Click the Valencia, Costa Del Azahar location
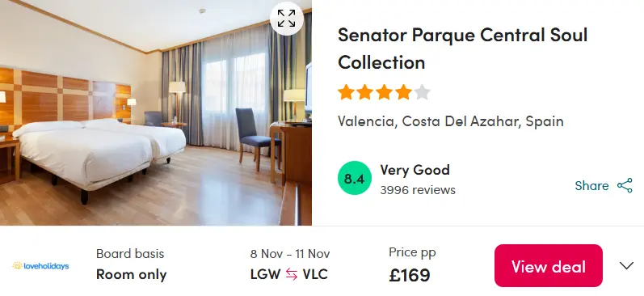 (451, 121)
